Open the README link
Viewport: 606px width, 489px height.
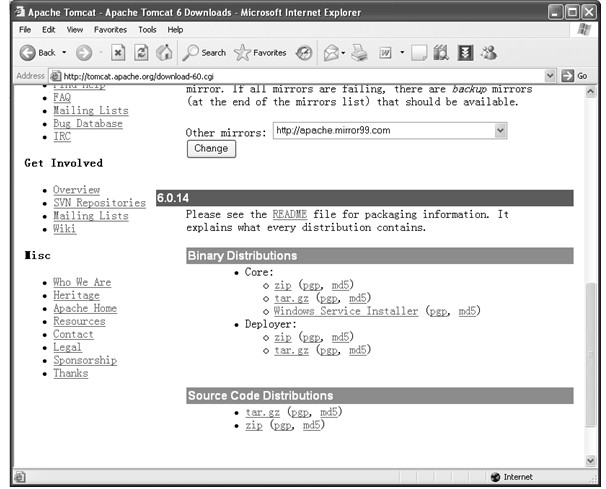coord(289,214)
